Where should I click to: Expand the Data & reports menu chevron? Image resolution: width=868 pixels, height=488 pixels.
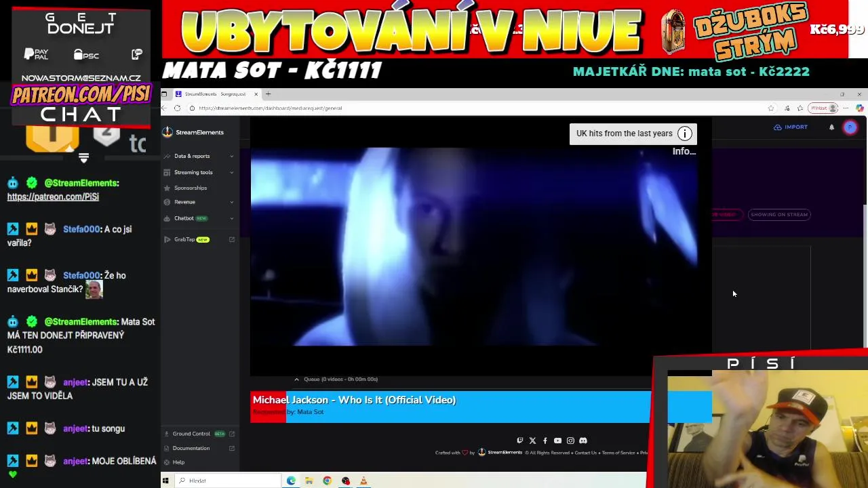[x=231, y=156]
